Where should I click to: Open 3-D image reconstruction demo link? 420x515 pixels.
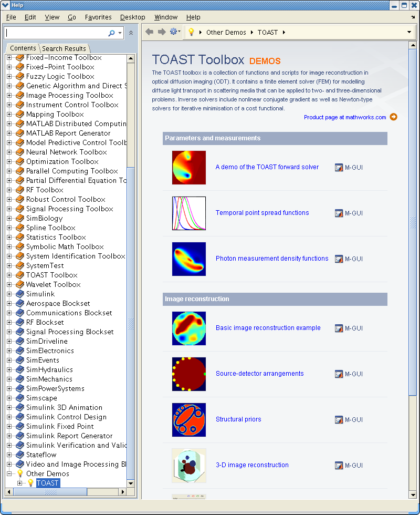tap(252, 465)
